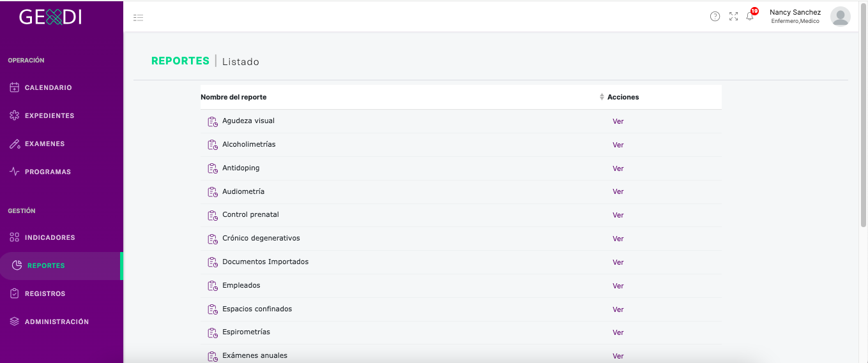868x363 pixels.
Task: Click report icon beside Espirometrías
Action: [x=213, y=333]
